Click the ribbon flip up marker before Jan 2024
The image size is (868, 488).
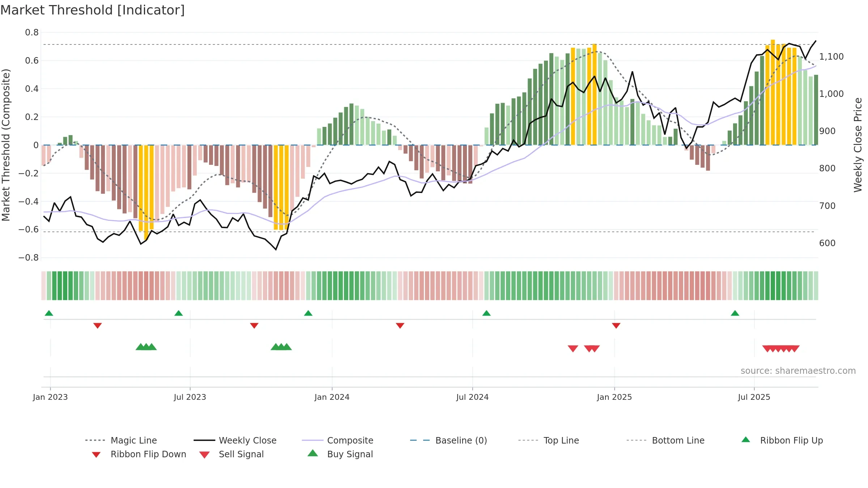(308, 313)
